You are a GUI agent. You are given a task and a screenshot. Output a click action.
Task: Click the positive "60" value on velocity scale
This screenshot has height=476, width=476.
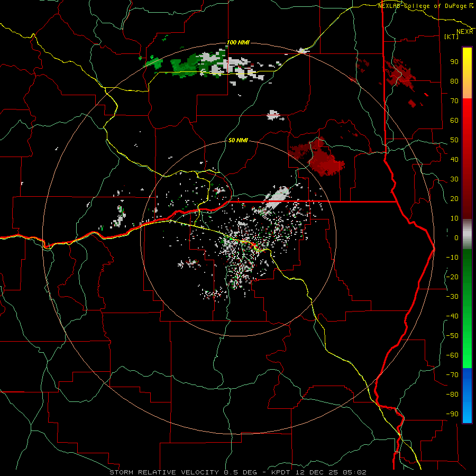454,121
